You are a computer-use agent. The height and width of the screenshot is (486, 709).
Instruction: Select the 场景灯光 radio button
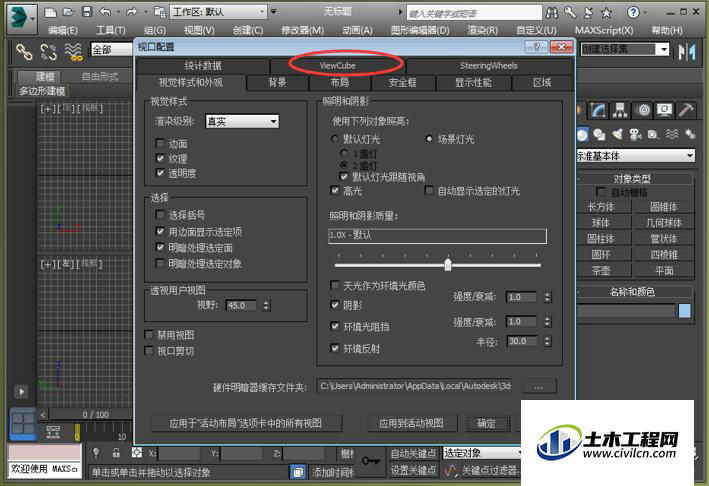click(x=429, y=138)
